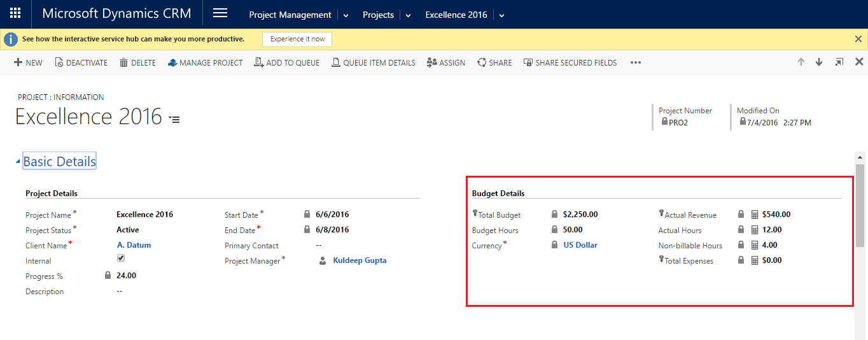Viewport: 868px width, 340px height.
Task: Click Basic Details heading
Action: [x=59, y=161]
